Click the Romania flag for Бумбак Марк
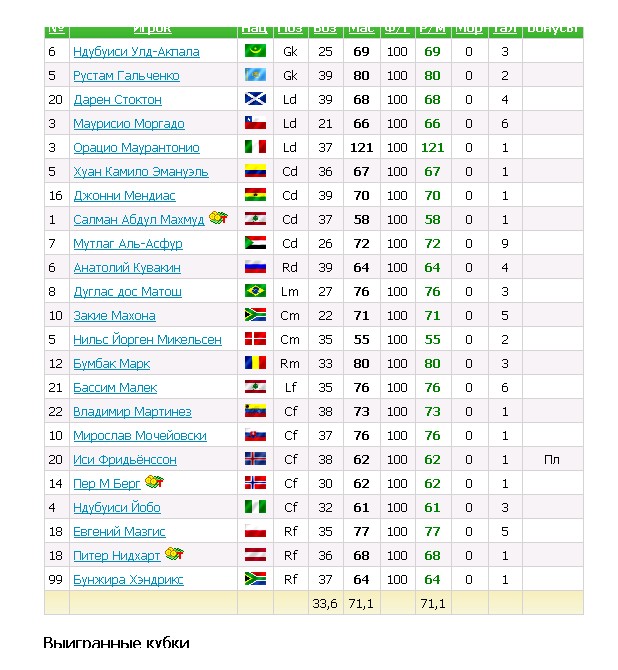The width and height of the screenshot is (618, 670). [255, 363]
